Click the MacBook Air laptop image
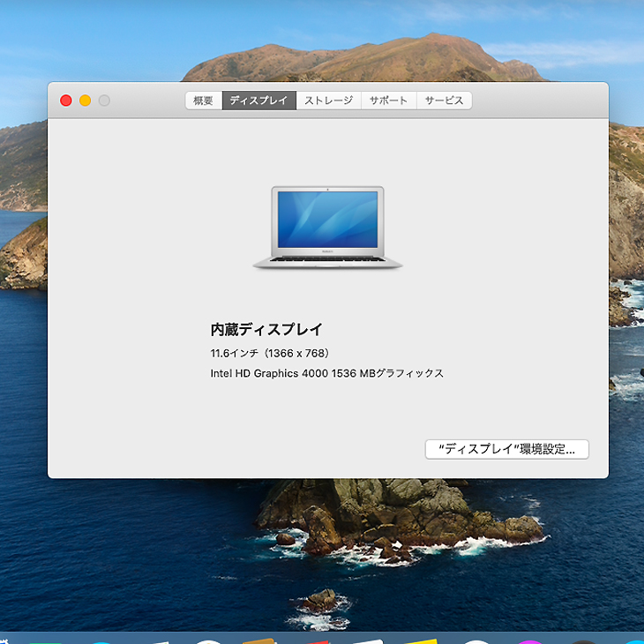The image size is (644, 644). pyautogui.click(x=327, y=228)
